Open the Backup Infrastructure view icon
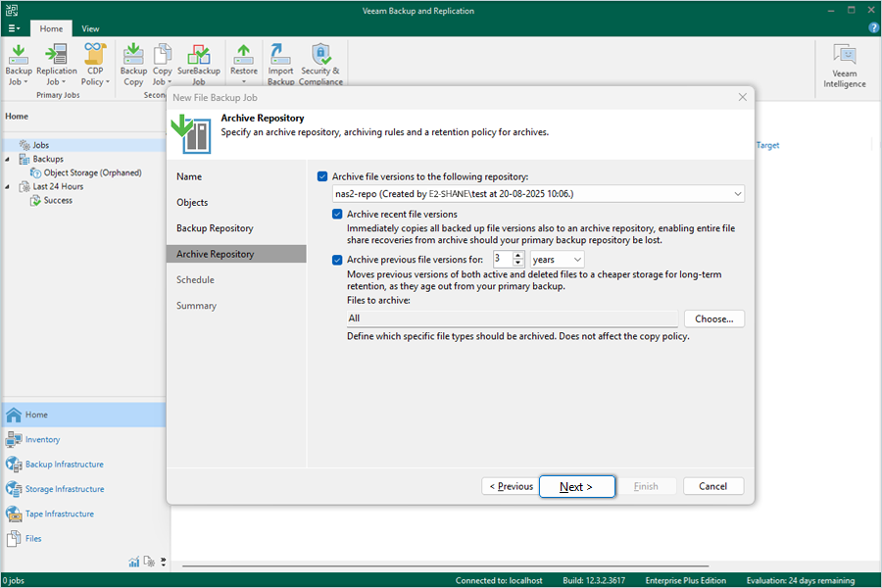882x588 pixels. pyautogui.click(x=14, y=465)
